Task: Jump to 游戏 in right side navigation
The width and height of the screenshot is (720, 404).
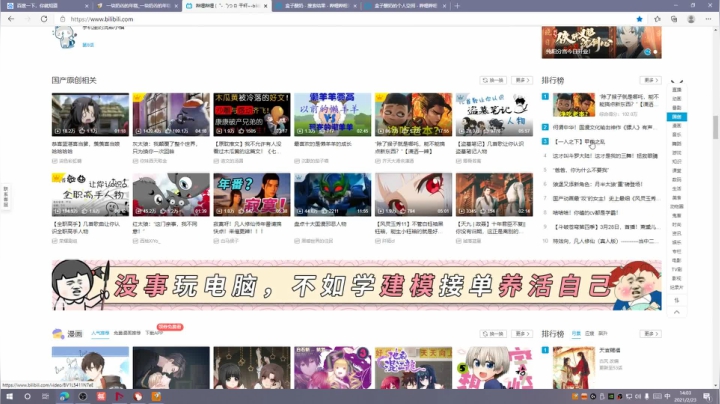Action: (676, 152)
